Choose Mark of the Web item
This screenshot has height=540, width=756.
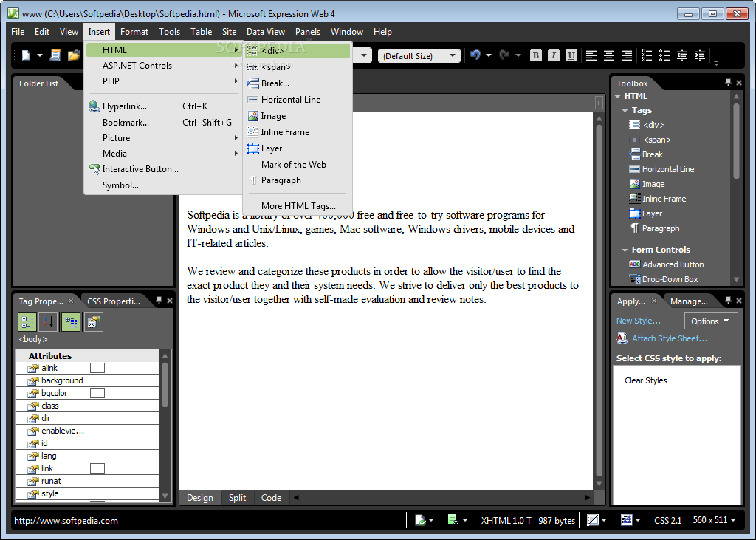[x=298, y=165]
